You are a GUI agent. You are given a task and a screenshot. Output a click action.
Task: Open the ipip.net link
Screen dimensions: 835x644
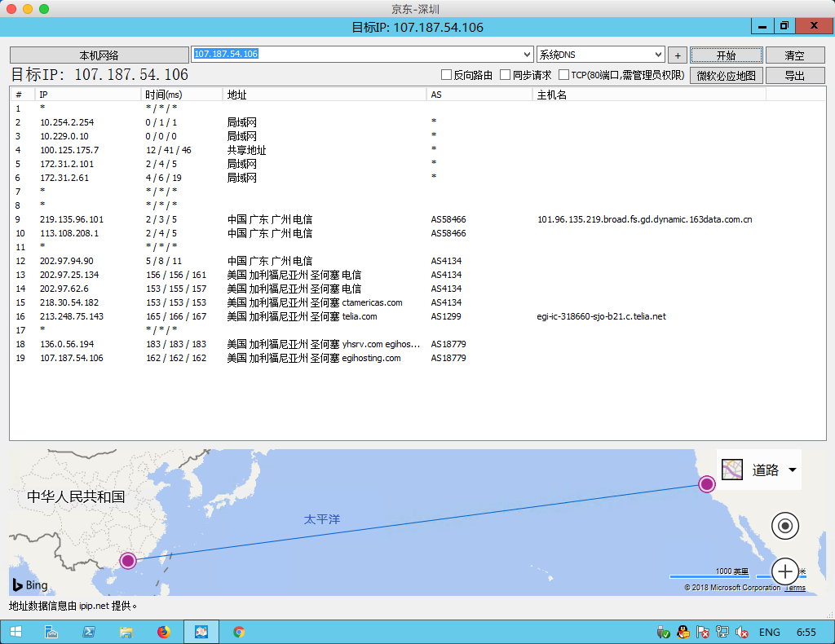click(x=94, y=606)
